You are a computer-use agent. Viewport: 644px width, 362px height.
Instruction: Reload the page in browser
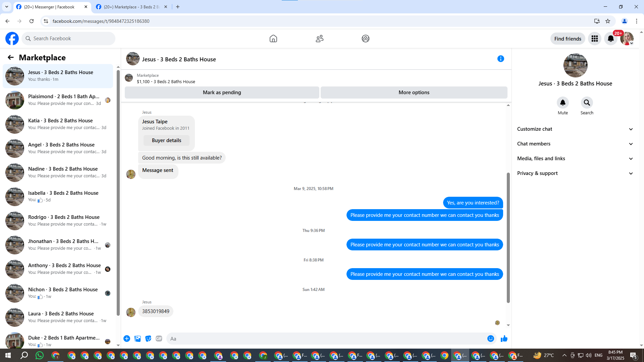tap(32, 21)
